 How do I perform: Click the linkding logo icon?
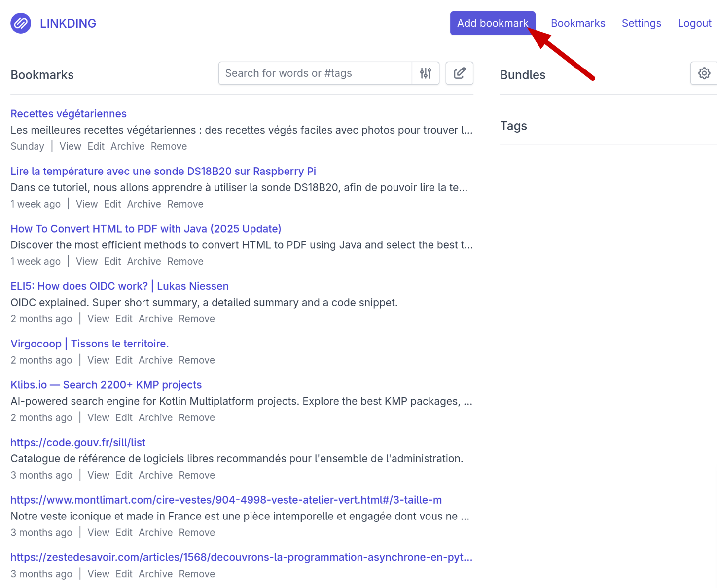21,23
